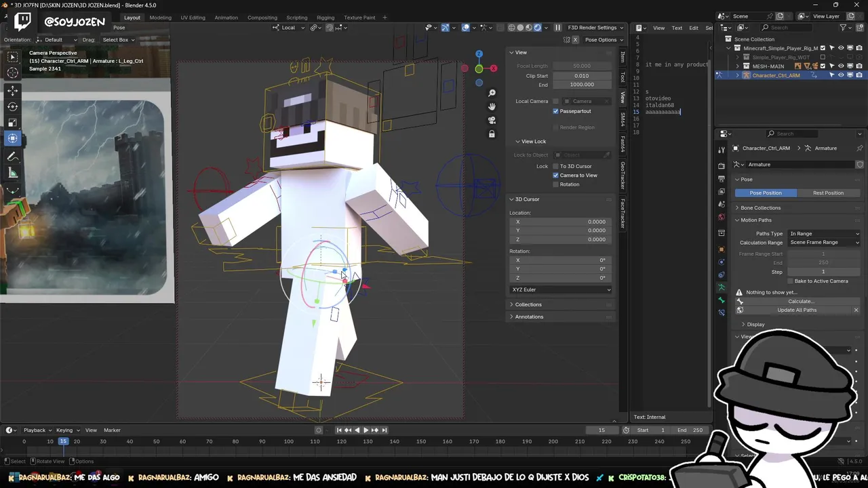The image size is (868, 488).
Task: Click the Update All Paths button
Action: 797,310
